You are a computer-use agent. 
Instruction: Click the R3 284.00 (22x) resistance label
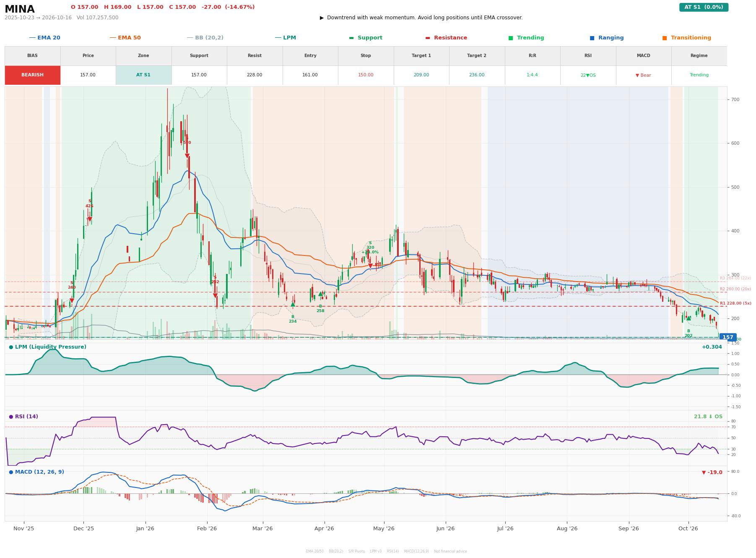(x=735, y=278)
